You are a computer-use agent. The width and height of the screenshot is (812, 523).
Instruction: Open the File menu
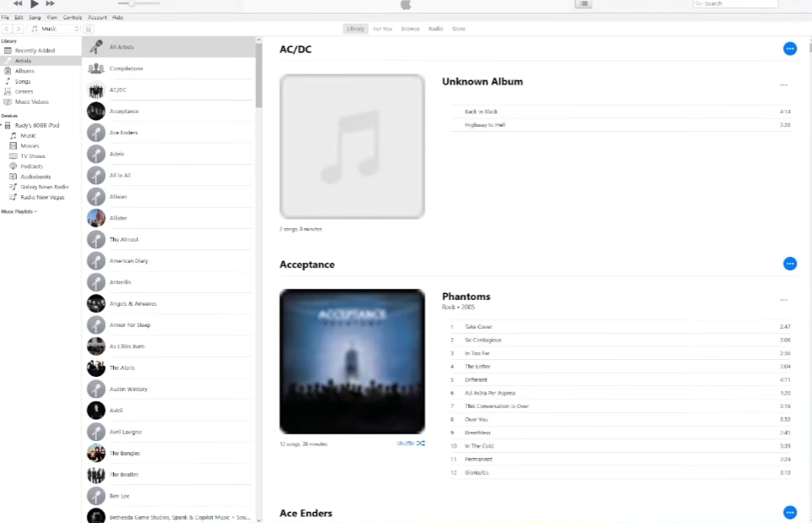(5, 17)
